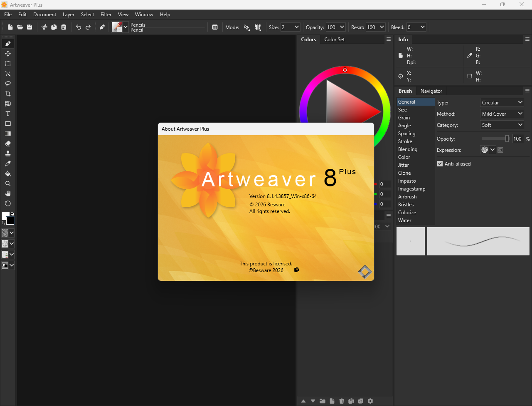Click the Undo arrow icon
This screenshot has height=406, width=532.
(x=79, y=27)
